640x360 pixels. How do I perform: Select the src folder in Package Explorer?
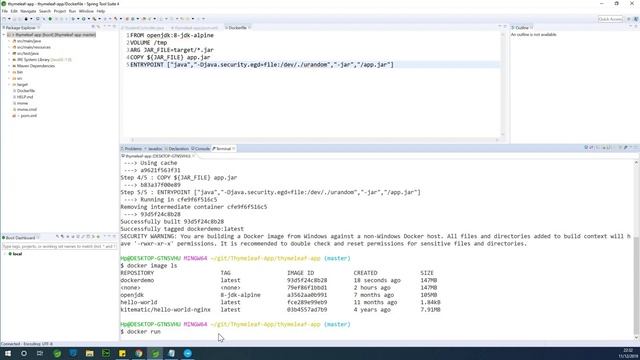tap(19, 78)
